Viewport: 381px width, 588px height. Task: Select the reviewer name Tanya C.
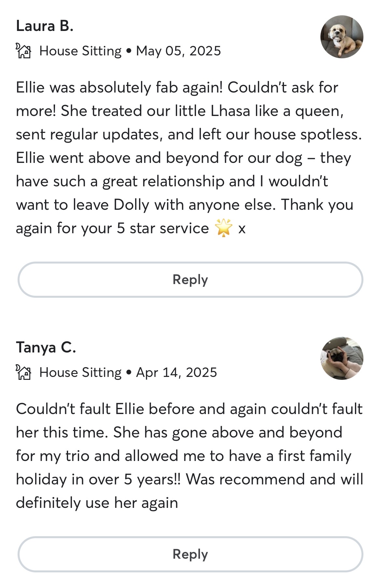tap(46, 348)
